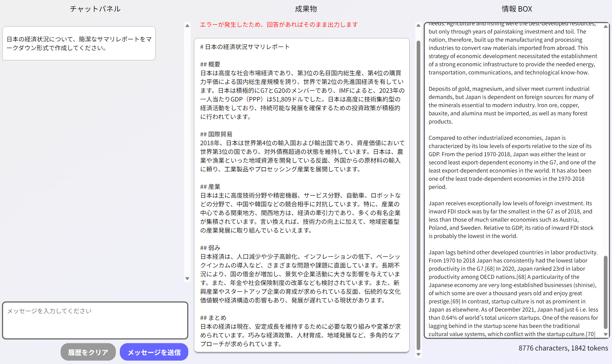Click the 日本の経済状況サマリレポート title line

(245, 47)
